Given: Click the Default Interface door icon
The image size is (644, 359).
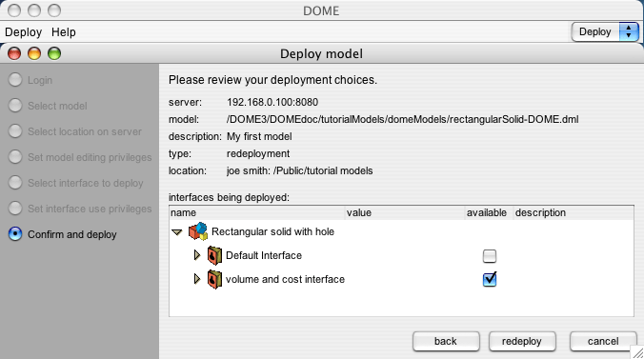Looking at the screenshot, I should point(214,255).
